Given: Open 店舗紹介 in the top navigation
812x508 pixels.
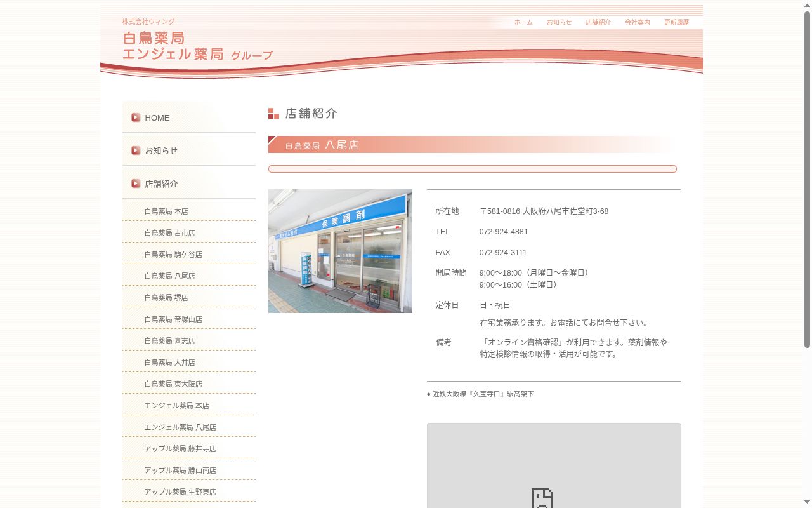Looking at the screenshot, I should 598,22.
